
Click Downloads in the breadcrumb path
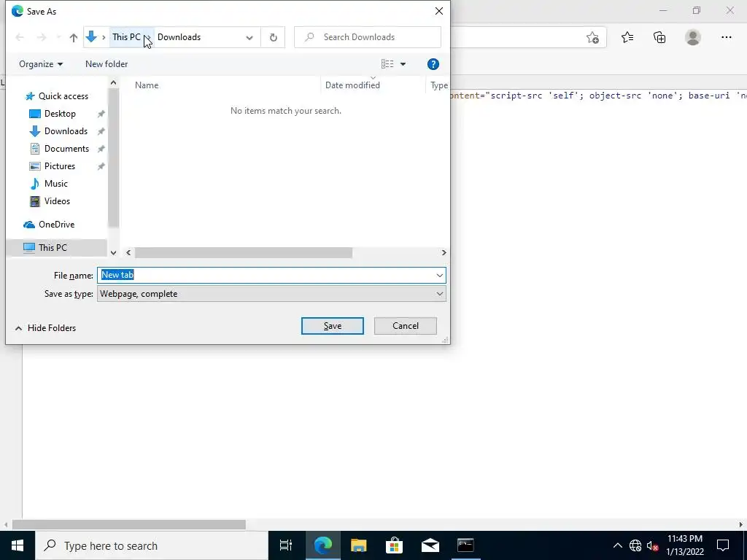pos(179,37)
